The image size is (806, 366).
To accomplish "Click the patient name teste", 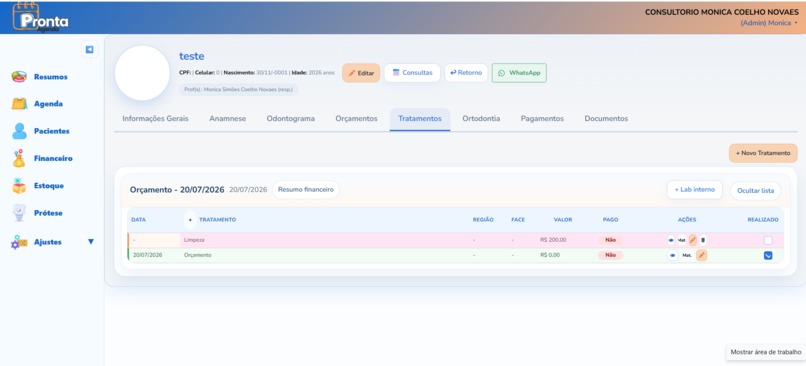I will click(x=192, y=57).
